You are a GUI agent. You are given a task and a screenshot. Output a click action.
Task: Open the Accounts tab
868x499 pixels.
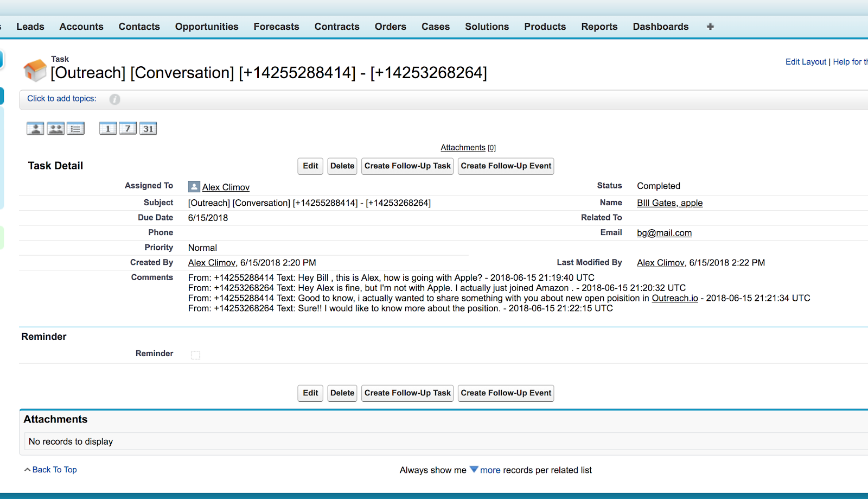tap(81, 27)
